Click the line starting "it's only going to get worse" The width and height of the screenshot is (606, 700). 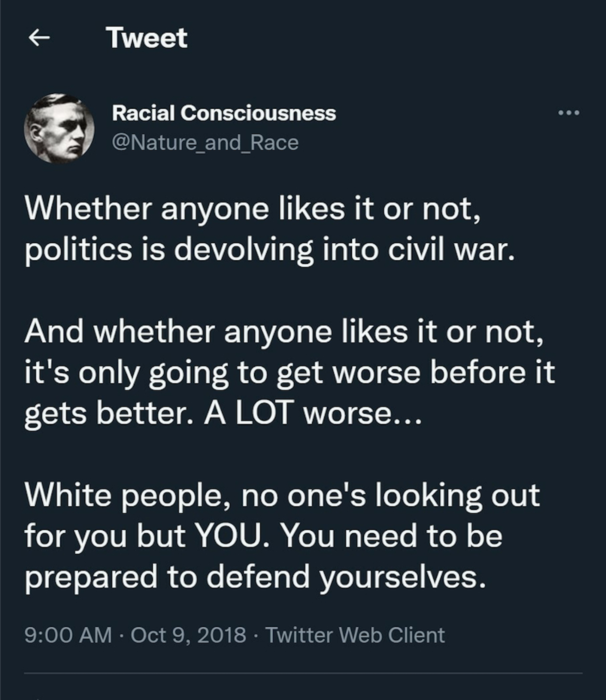coord(290,372)
